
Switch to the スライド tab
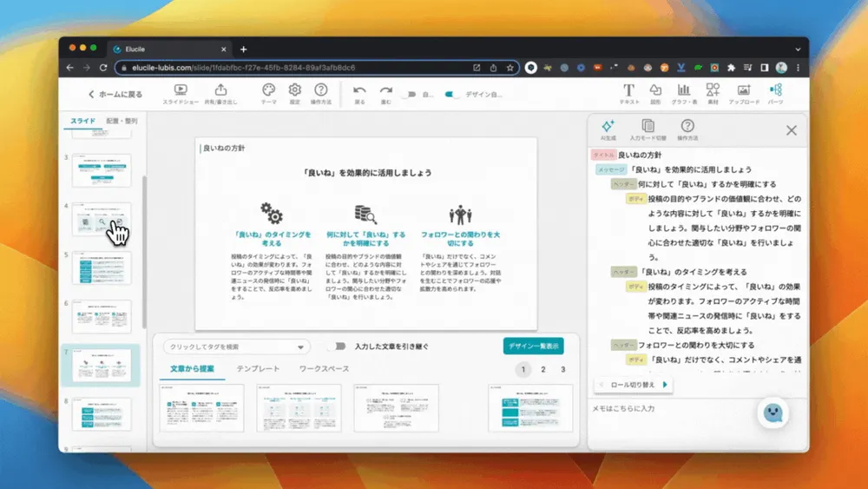pos(83,121)
